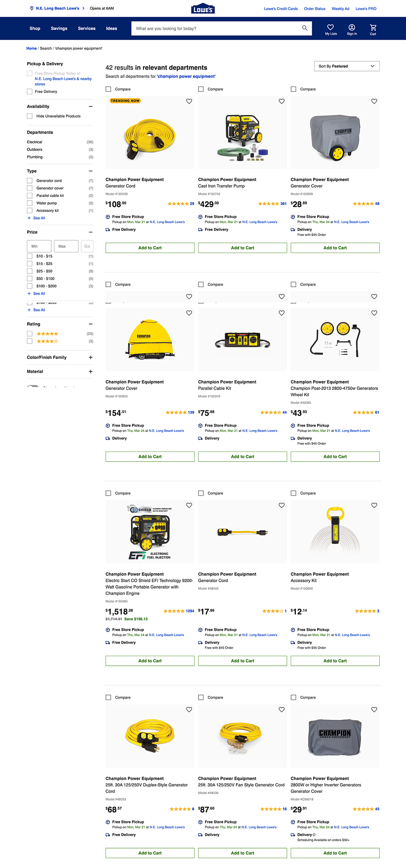Collapse the Type filter section

pyautogui.click(x=91, y=171)
